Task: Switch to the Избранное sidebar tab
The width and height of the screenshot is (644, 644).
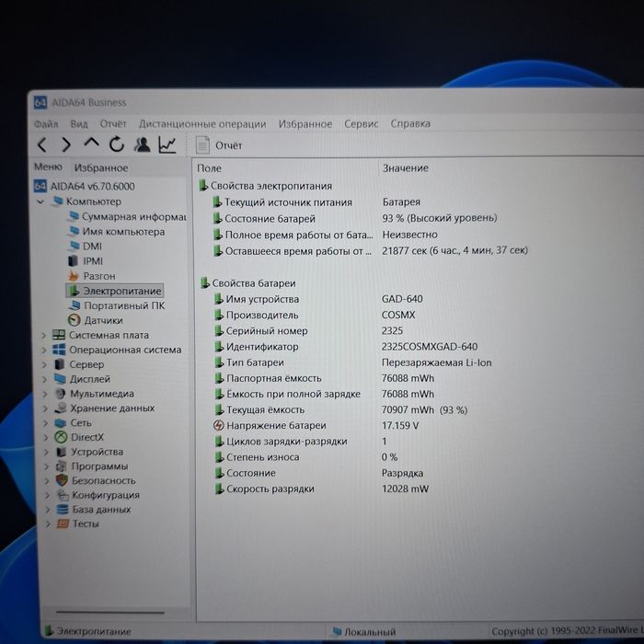Action: tap(101, 167)
